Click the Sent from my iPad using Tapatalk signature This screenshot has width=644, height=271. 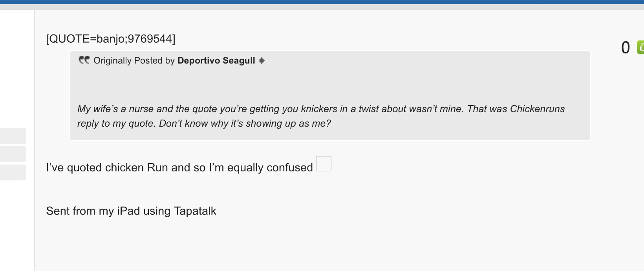point(131,211)
